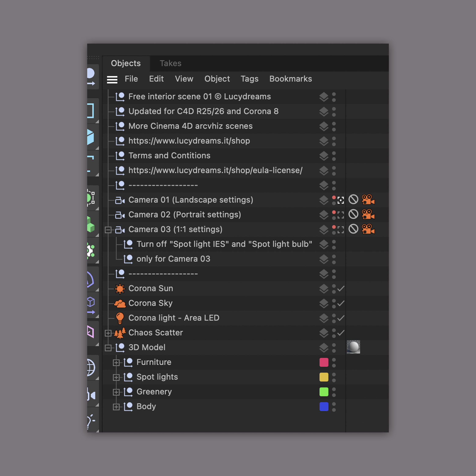Collapse the Camera 03 hierarchy
This screenshot has height=476, width=476.
click(108, 229)
